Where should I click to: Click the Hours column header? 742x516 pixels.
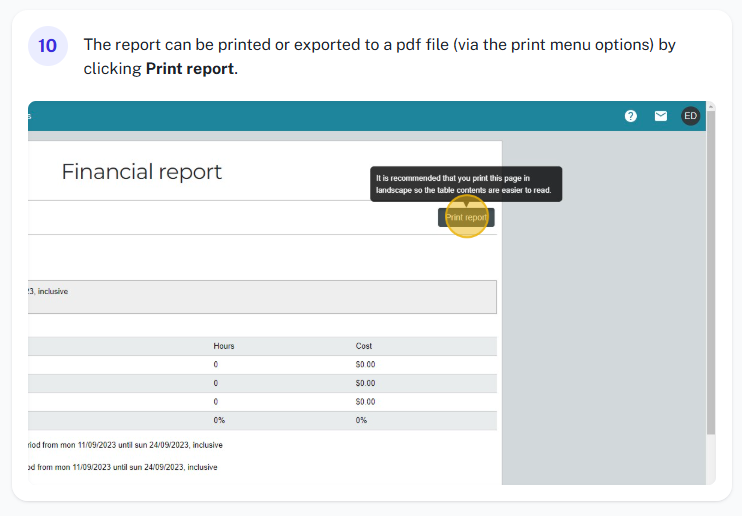[x=224, y=346]
